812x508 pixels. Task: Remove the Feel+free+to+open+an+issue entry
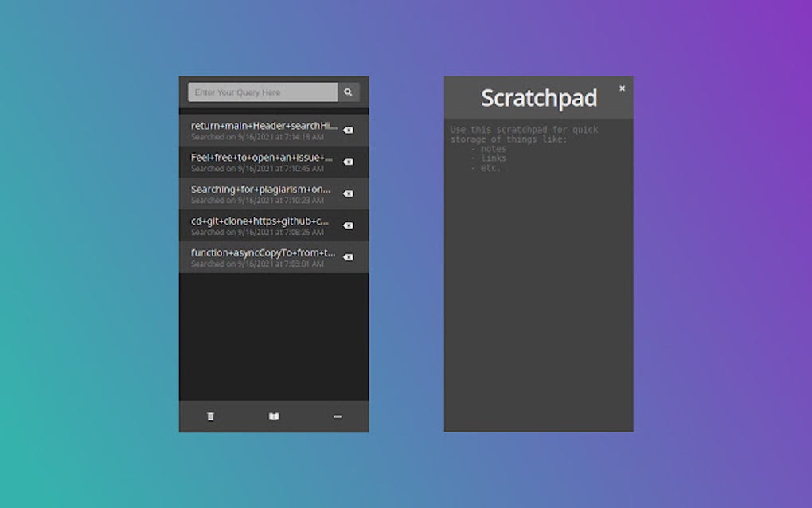[348, 161]
